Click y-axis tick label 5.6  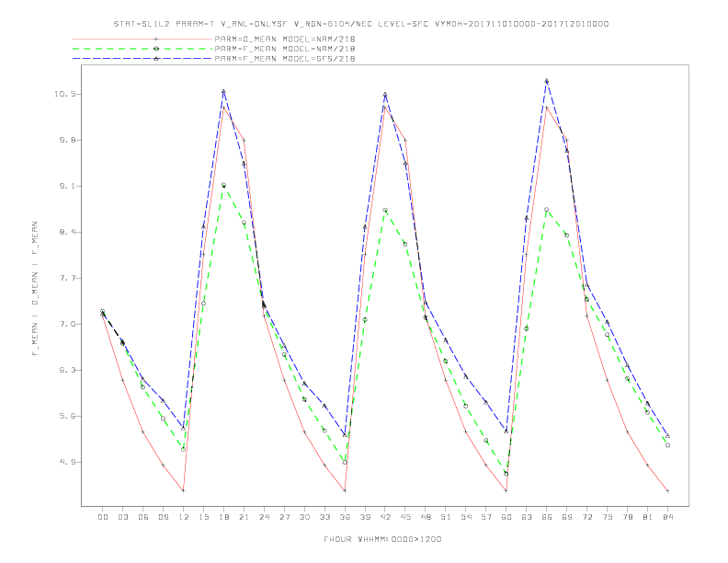coord(67,416)
